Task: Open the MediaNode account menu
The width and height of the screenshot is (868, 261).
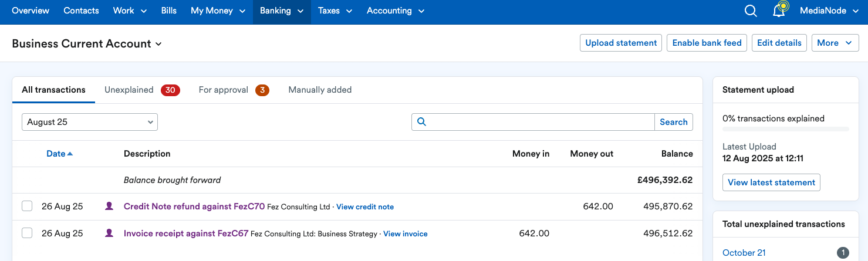Action: (830, 11)
